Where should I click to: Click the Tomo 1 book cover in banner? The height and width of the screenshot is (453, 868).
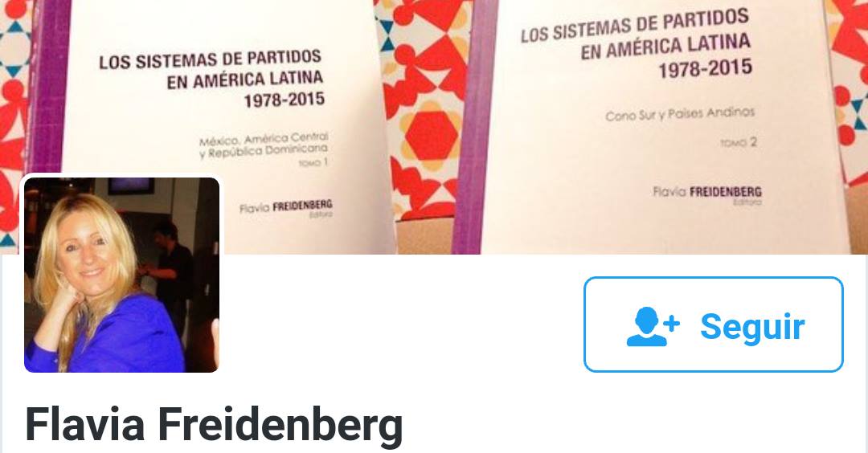pos(227,127)
